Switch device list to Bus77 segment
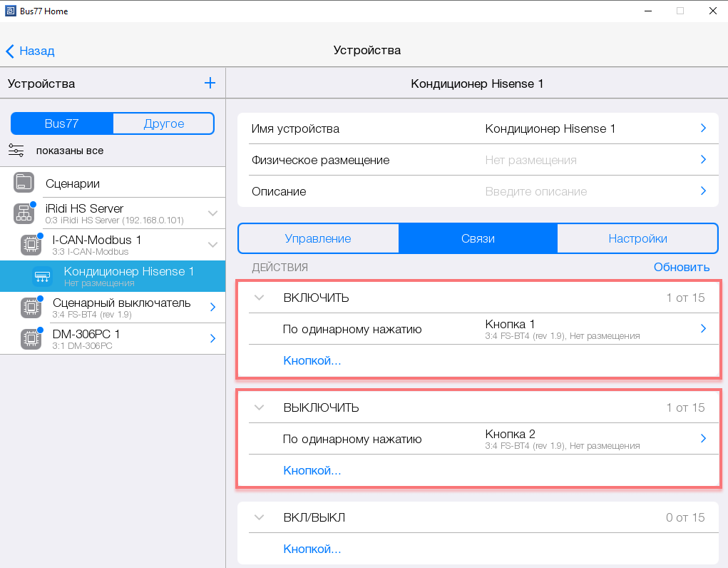The image size is (728, 568). (x=61, y=123)
